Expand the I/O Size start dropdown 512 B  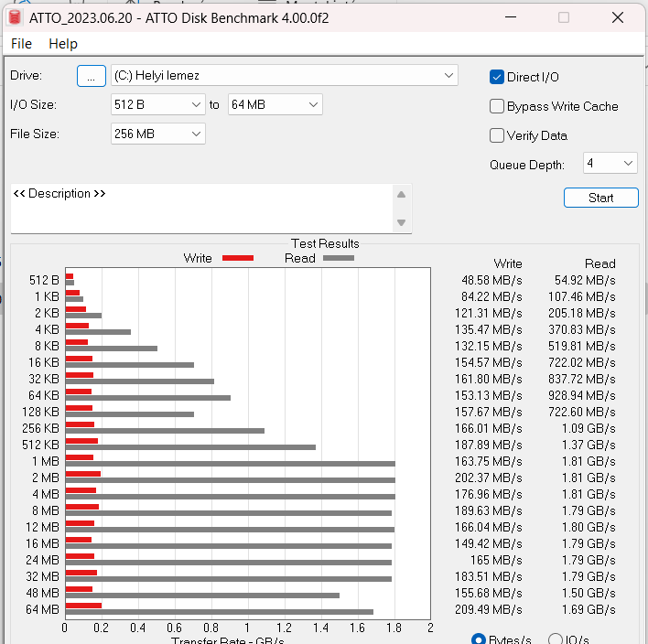157,104
